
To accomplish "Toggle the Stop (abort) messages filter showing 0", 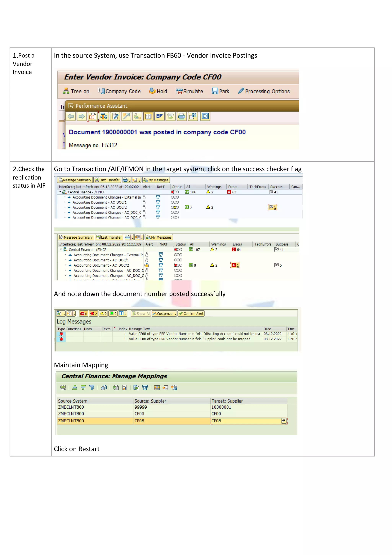I will click(x=83, y=314).
